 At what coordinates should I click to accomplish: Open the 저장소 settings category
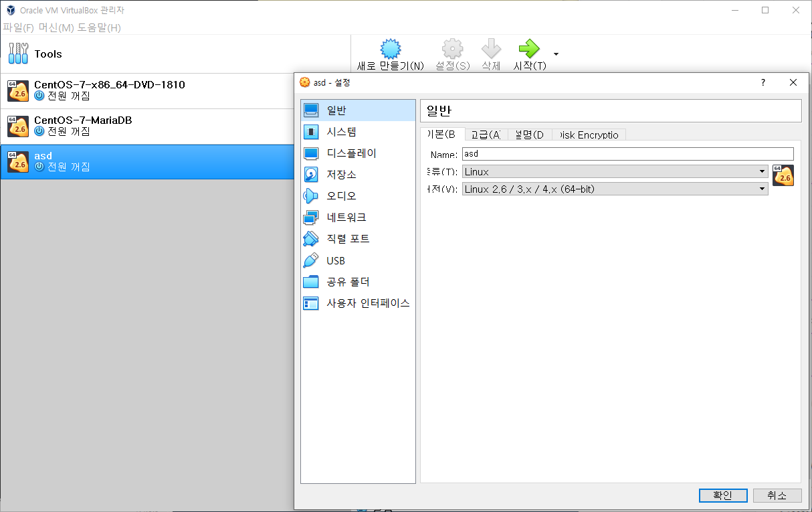point(358,175)
